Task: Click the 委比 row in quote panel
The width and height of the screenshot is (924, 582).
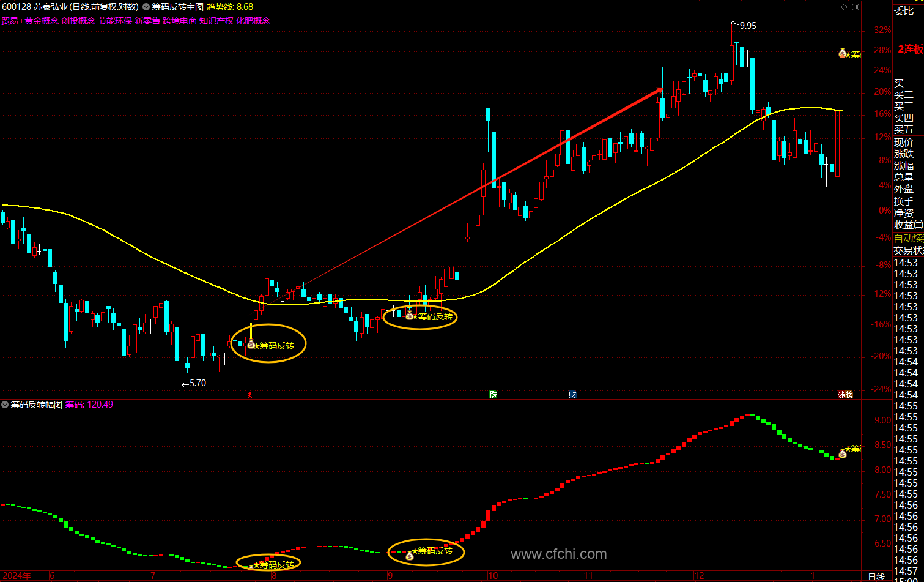Action: (904, 10)
